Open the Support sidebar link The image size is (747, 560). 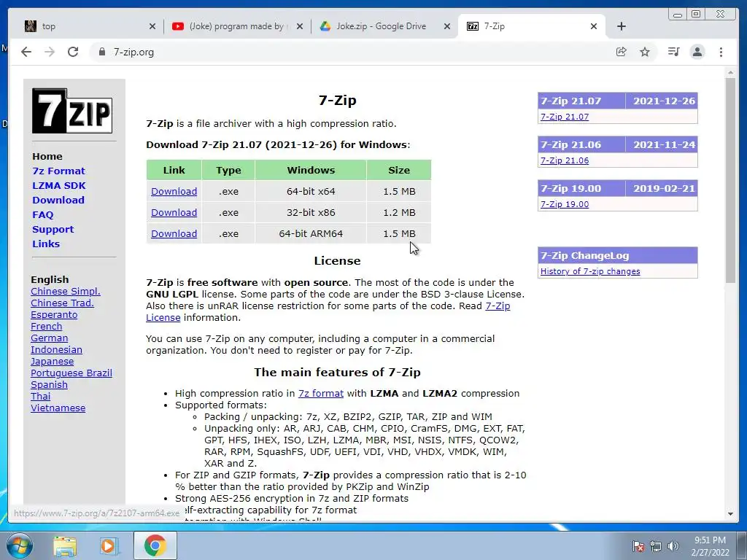pyautogui.click(x=53, y=230)
